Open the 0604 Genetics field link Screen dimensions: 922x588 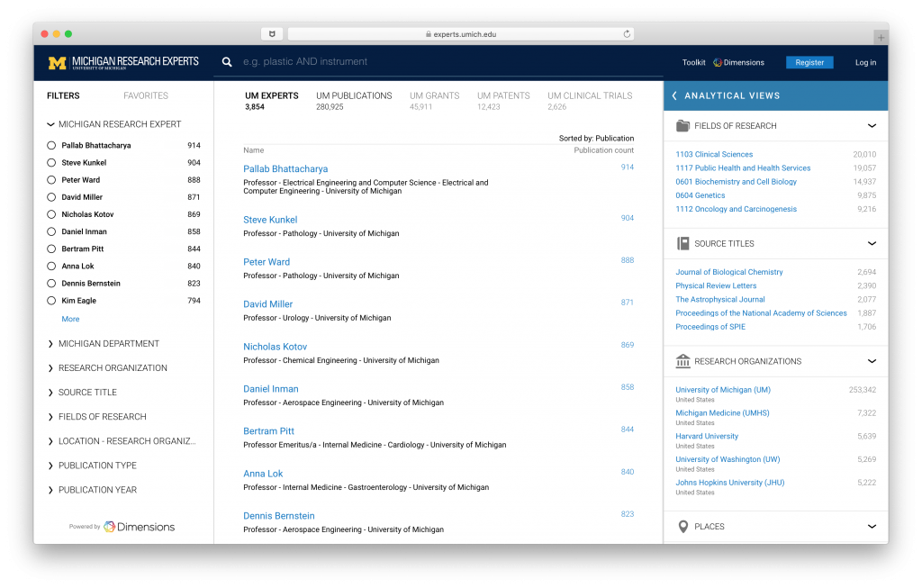tap(701, 195)
